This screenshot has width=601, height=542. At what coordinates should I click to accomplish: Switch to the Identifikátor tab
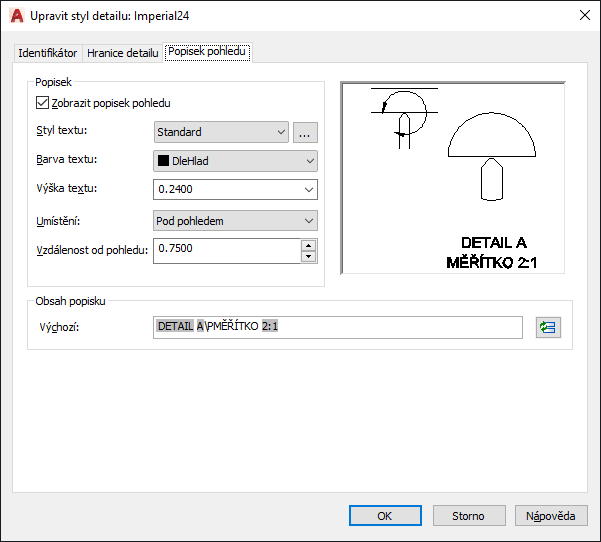coord(48,53)
